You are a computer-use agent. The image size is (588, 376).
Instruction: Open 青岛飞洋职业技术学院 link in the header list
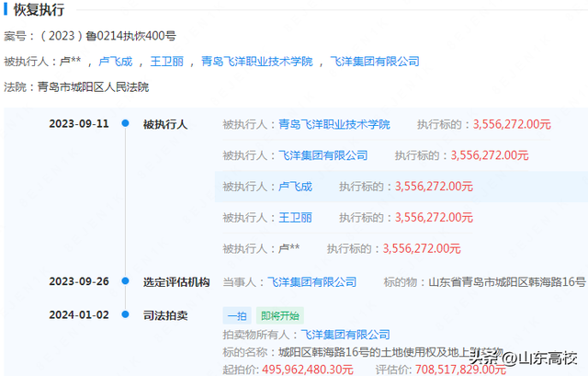[x=257, y=62]
